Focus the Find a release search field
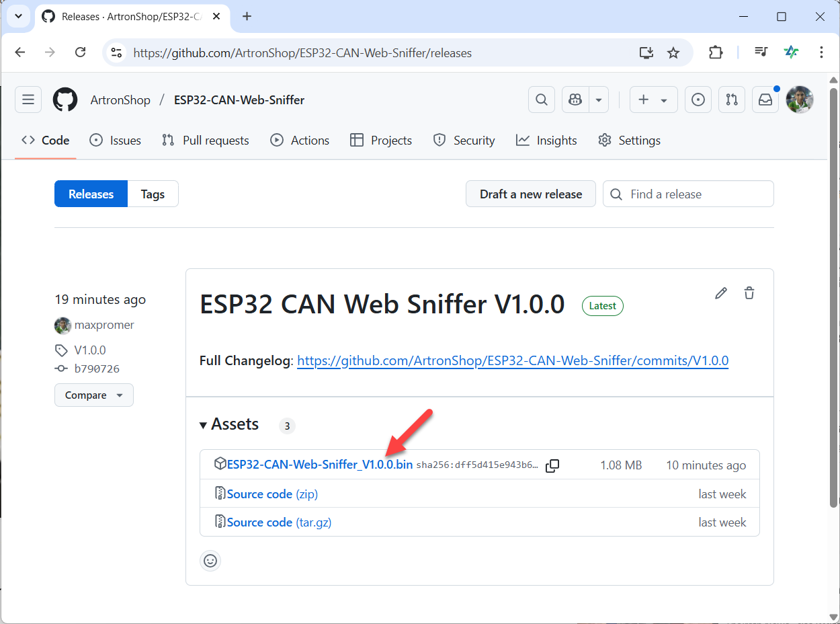Screen dimensions: 840x624 pos(688,194)
